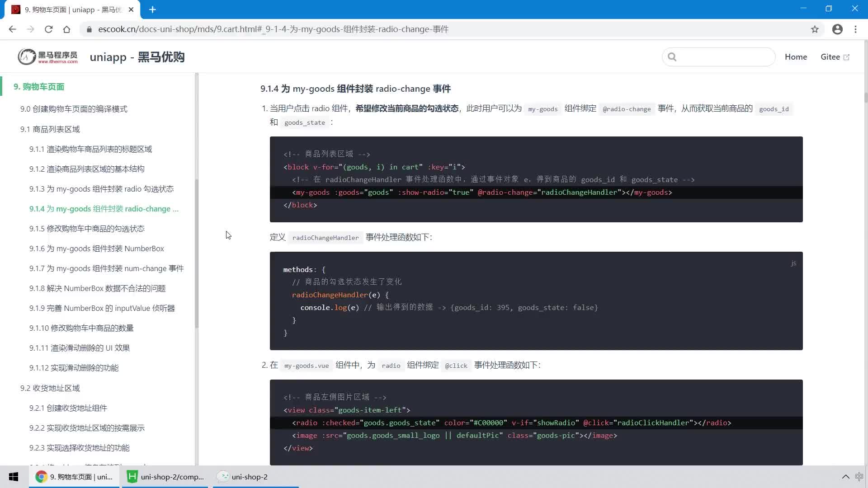
Task: Open a new browser tab
Action: (x=152, y=9)
